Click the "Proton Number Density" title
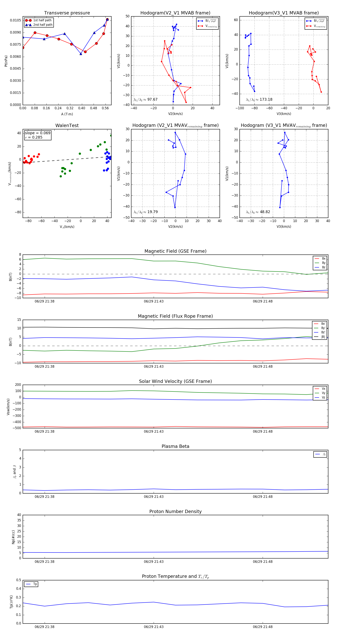The width and height of the screenshot is (351, 644). pyautogui.click(x=175, y=511)
